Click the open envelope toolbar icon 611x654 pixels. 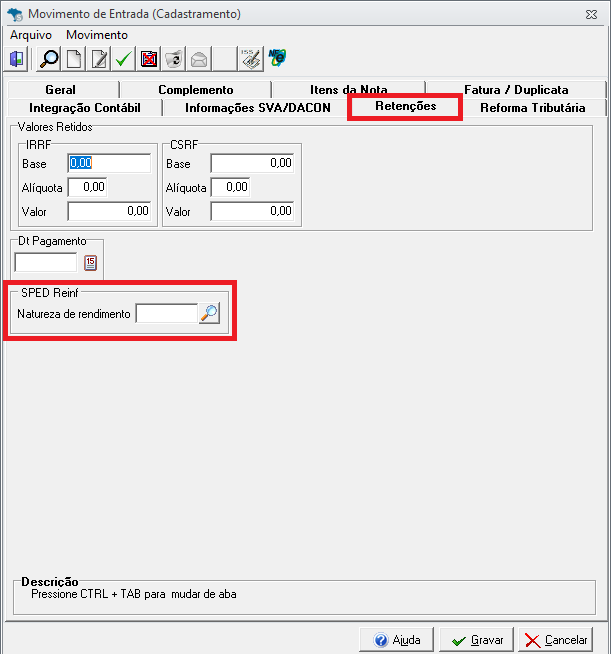click(x=199, y=59)
